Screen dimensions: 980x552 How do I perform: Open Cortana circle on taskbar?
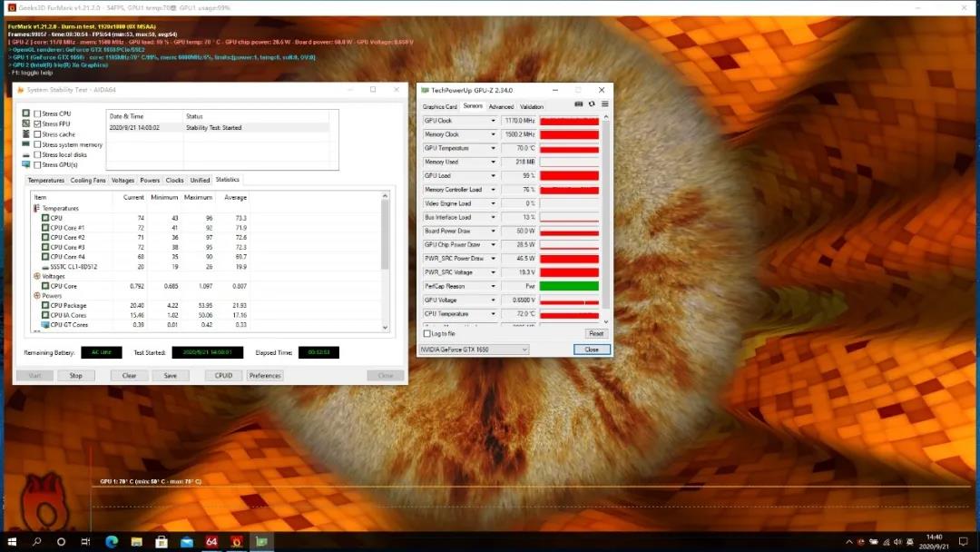(x=61, y=541)
